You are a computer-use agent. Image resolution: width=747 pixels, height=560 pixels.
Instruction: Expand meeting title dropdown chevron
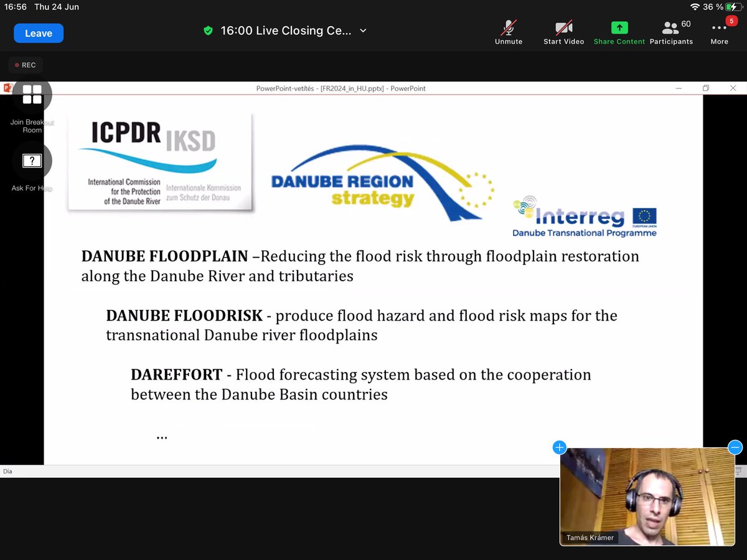click(364, 30)
